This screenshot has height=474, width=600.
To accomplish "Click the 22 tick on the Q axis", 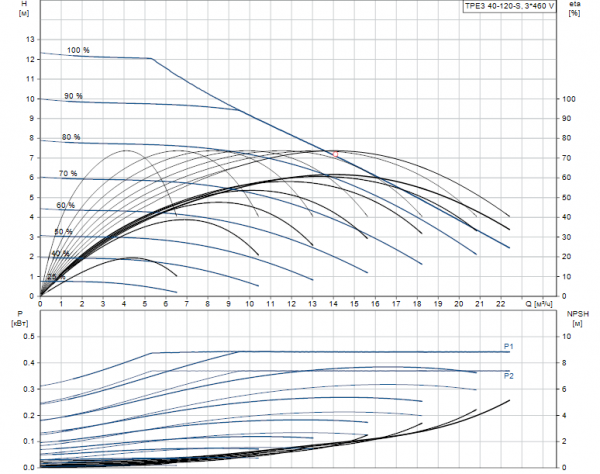I will point(500,304).
